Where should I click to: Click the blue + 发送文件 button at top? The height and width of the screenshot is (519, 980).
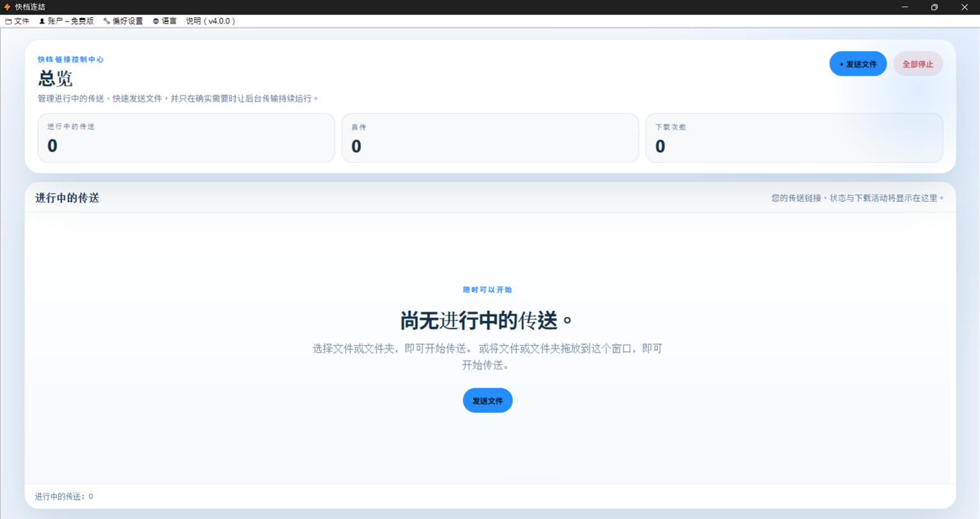point(858,64)
